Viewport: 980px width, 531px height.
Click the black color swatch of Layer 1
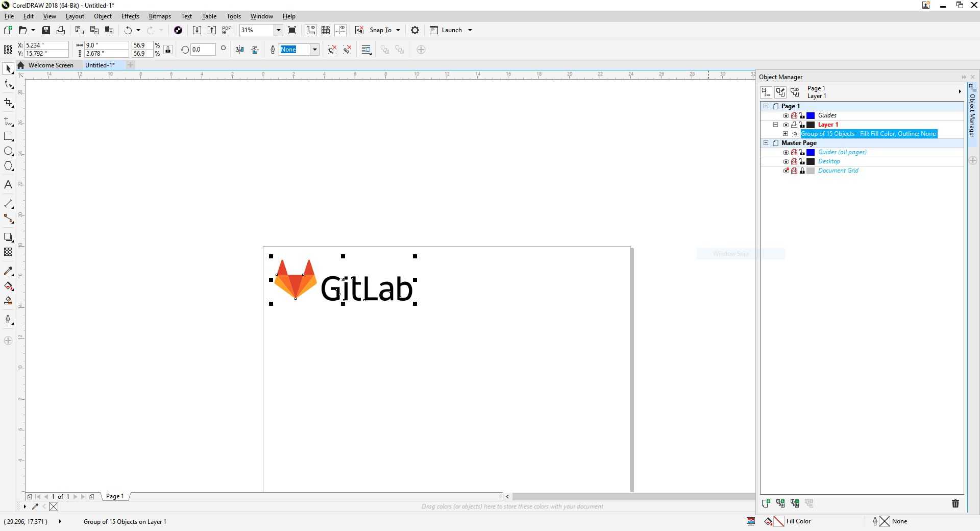(x=811, y=125)
